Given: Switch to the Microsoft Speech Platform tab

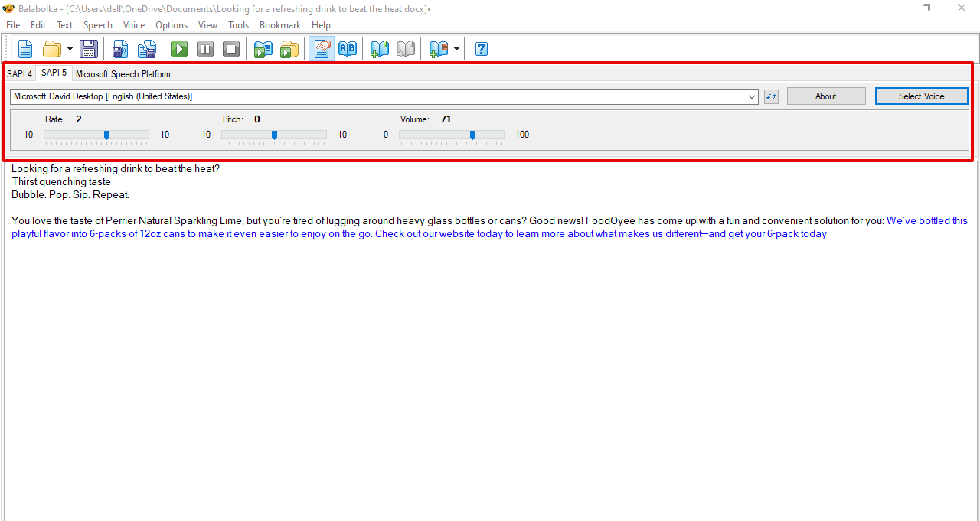Looking at the screenshot, I should click(123, 74).
